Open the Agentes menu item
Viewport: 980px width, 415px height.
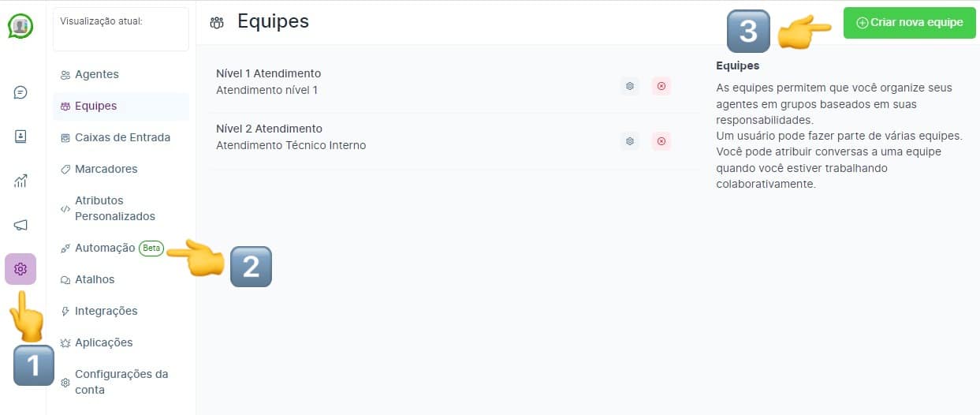click(x=96, y=74)
